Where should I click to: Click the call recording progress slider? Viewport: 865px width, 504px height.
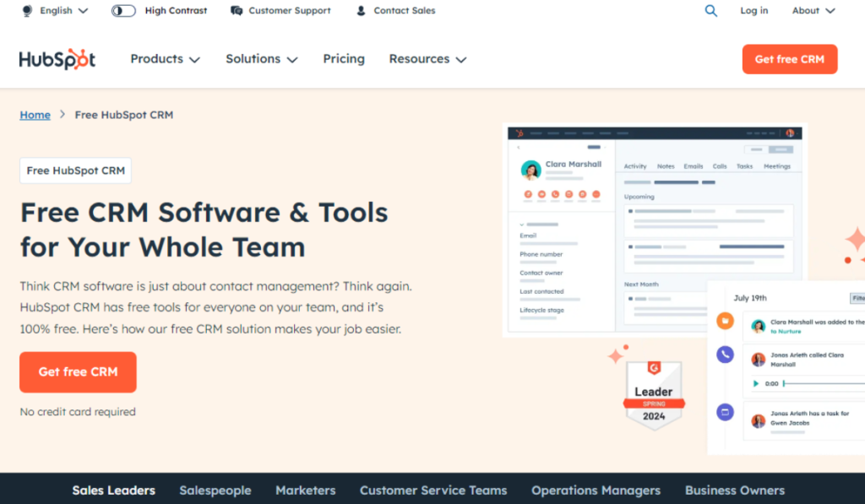tap(824, 383)
